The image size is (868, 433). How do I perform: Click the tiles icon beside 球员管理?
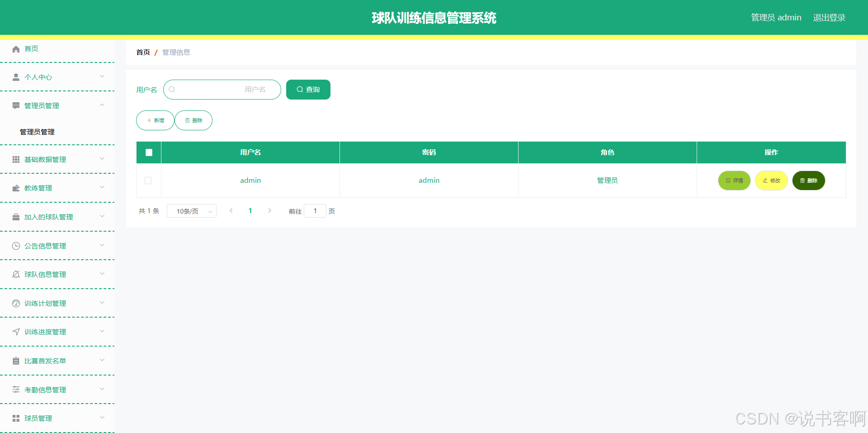[x=16, y=419]
